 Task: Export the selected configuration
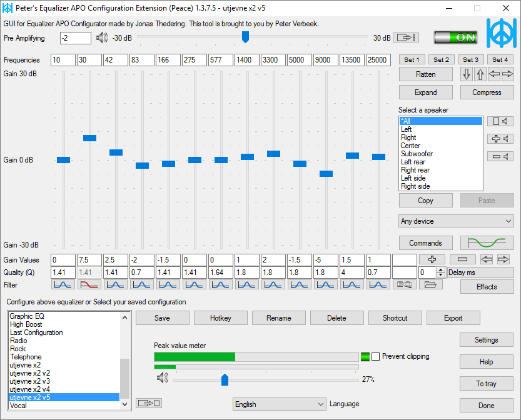[x=453, y=318]
